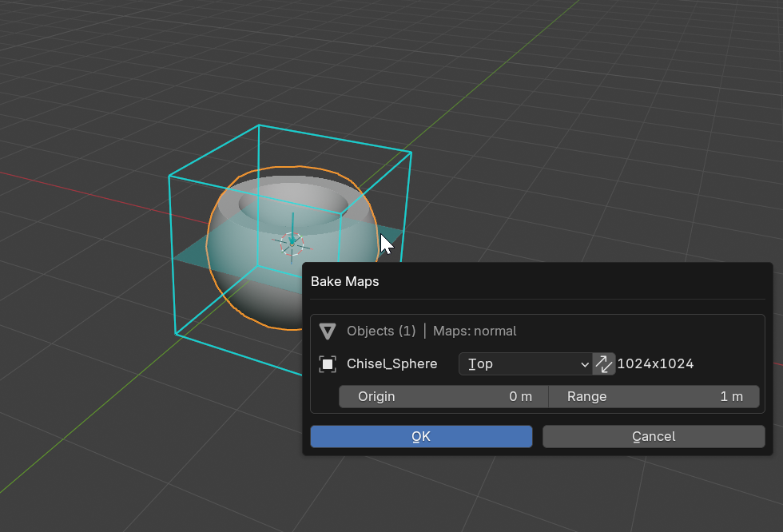The height and width of the screenshot is (532, 783).
Task: Select the Chisel_Sphere name entry
Action: (x=391, y=363)
